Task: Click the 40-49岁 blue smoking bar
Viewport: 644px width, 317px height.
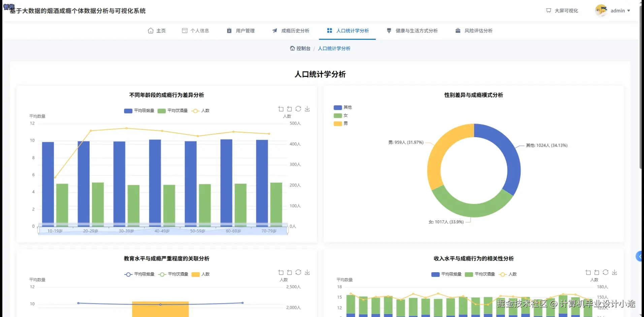Action: 155,183
